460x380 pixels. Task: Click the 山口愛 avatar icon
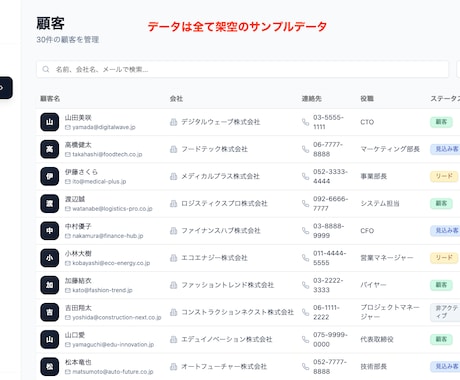point(50,339)
